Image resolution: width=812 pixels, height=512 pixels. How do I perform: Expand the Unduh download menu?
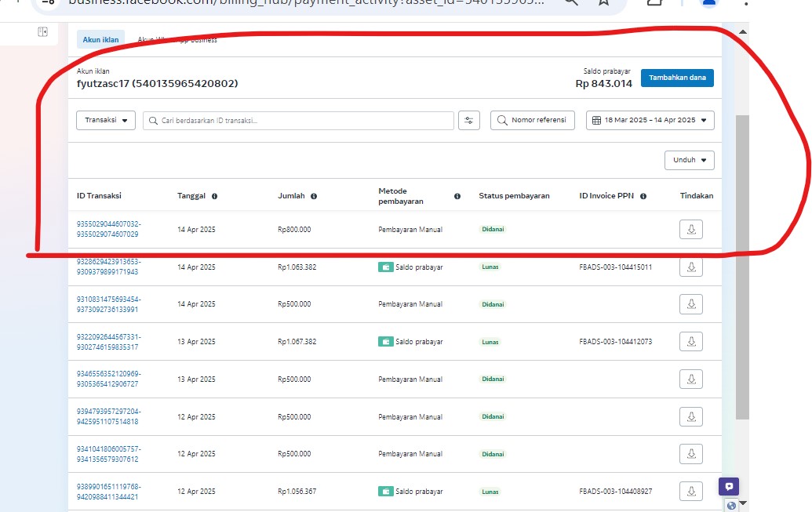point(689,160)
